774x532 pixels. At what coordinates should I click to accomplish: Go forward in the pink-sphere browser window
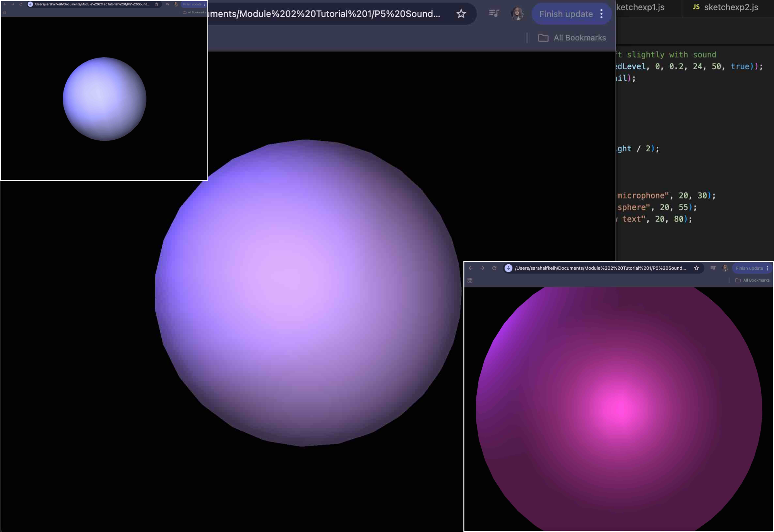click(x=482, y=268)
